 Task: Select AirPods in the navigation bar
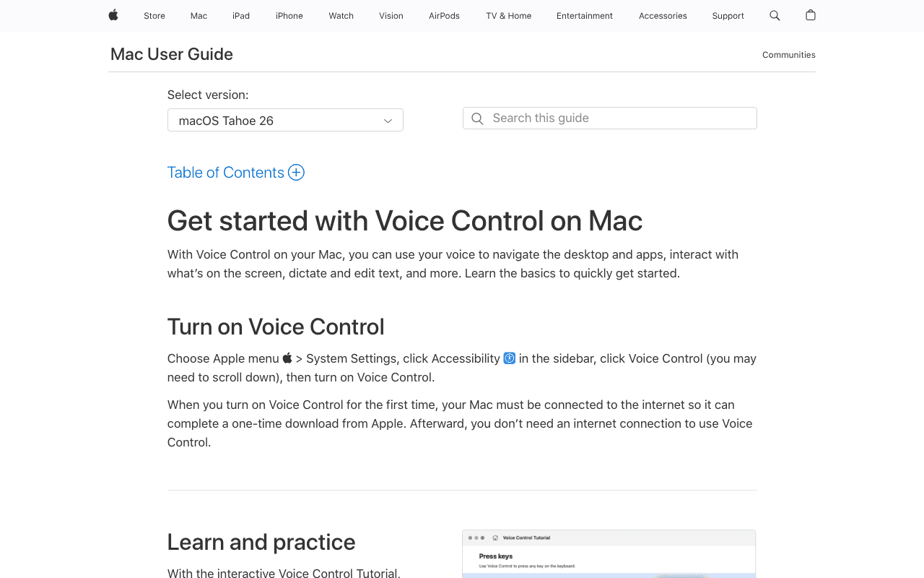444,15
